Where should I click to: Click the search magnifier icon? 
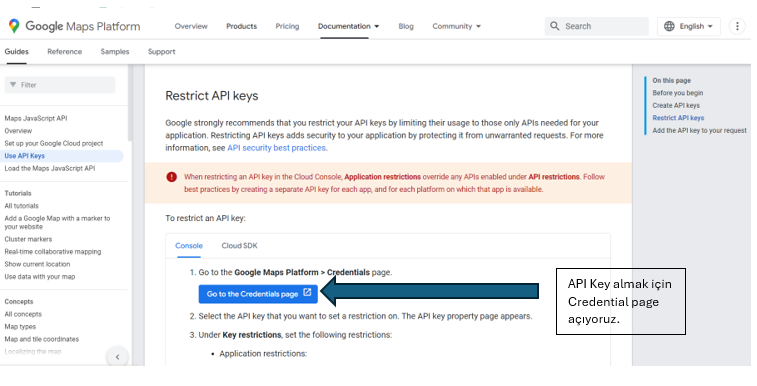click(x=555, y=26)
